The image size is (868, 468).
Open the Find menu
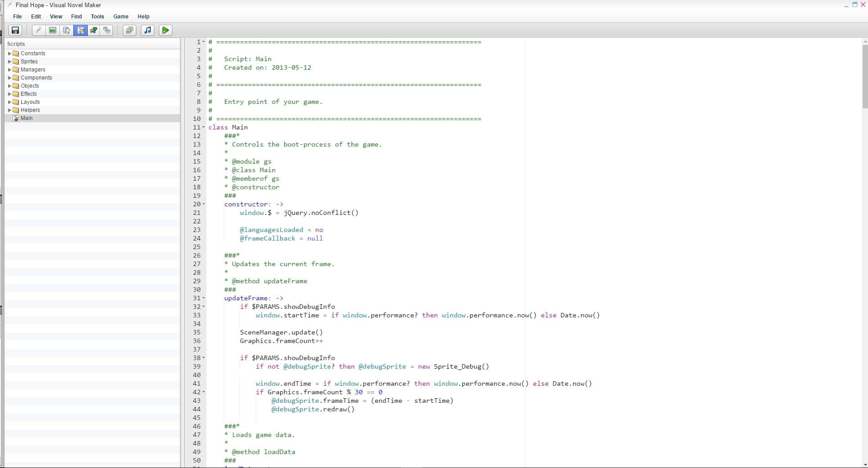point(76,16)
